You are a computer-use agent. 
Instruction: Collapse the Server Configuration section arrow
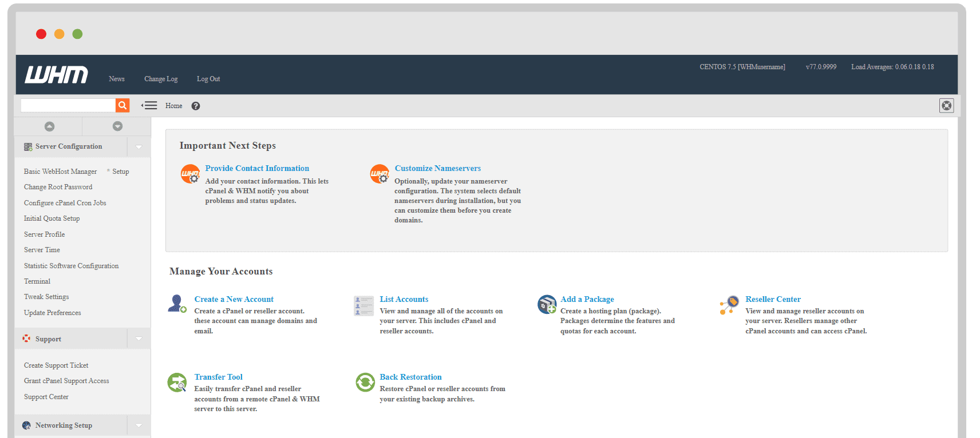pyautogui.click(x=139, y=147)
